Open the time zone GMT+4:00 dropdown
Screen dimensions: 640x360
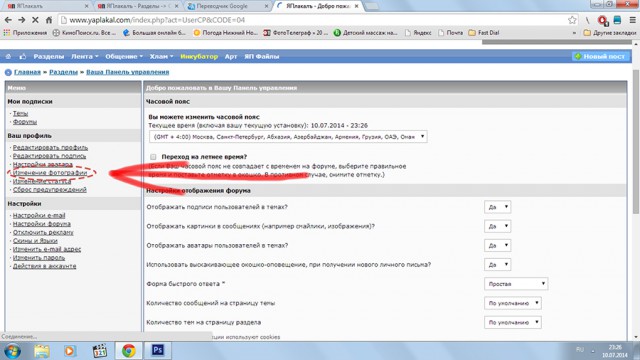click(x=288, y=137)
